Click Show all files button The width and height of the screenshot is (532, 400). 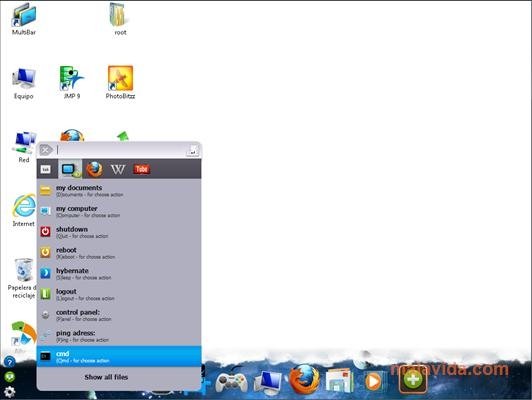(x=106, y=377)
